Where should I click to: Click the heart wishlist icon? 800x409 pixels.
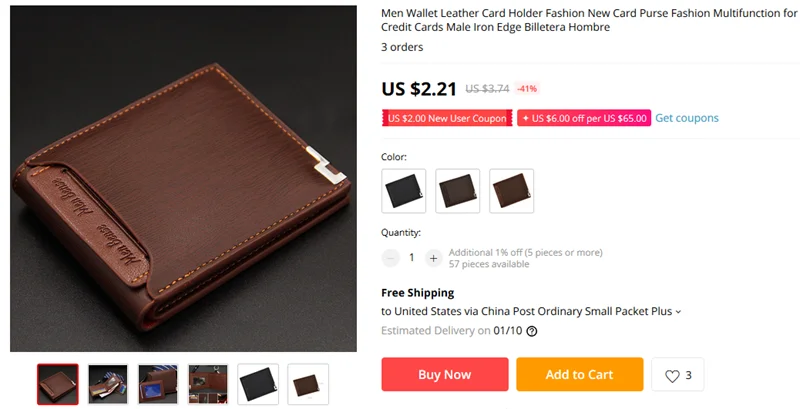672,376
